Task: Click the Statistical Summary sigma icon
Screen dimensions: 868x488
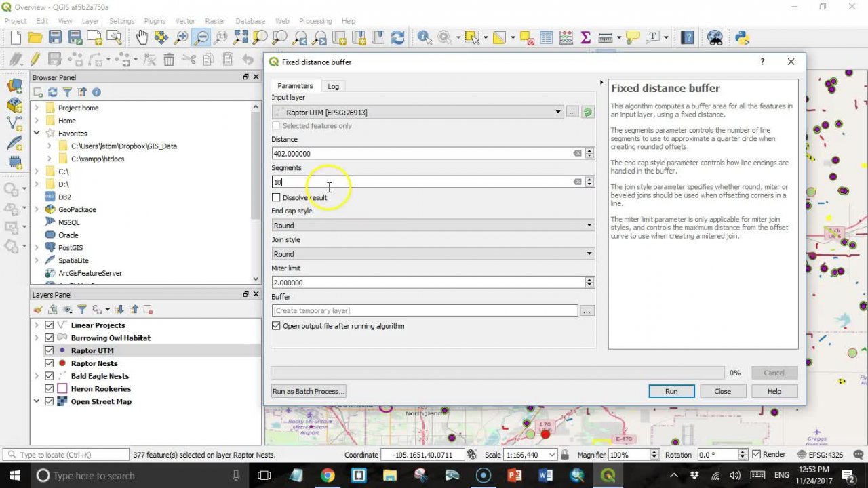Action: 586,38
